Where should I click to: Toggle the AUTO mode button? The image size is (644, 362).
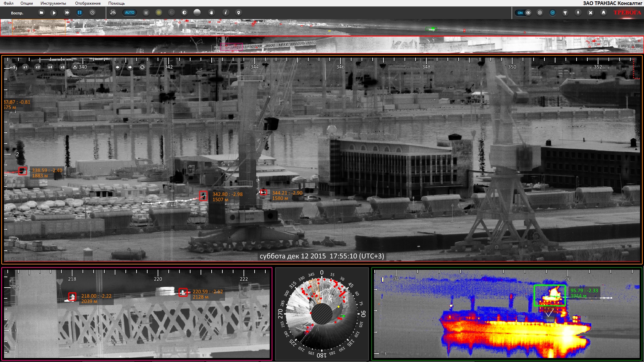tap(129, 13)
